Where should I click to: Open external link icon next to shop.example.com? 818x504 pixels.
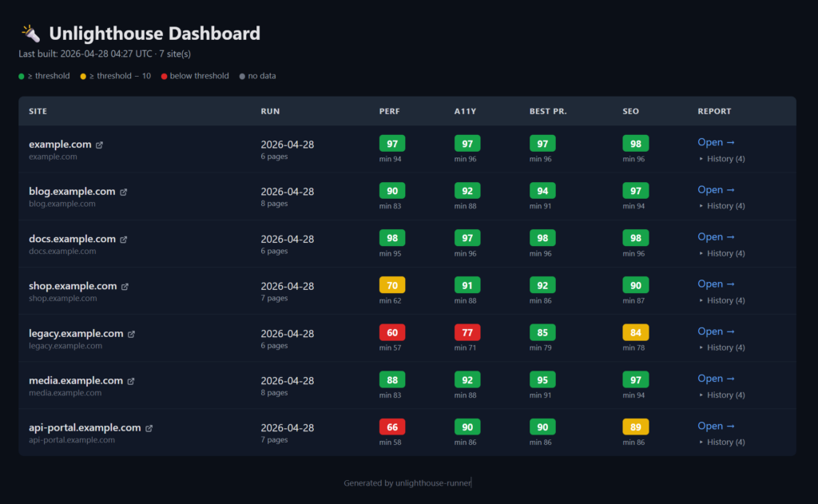[125, 287]
